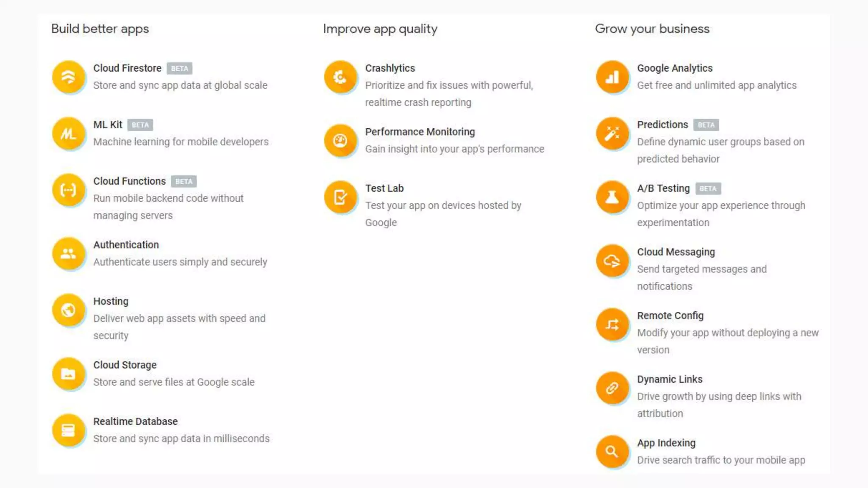The height and width of the screenshot is (488, 868).
Task: Click the App Indexing title link
Action: [666, 443]
